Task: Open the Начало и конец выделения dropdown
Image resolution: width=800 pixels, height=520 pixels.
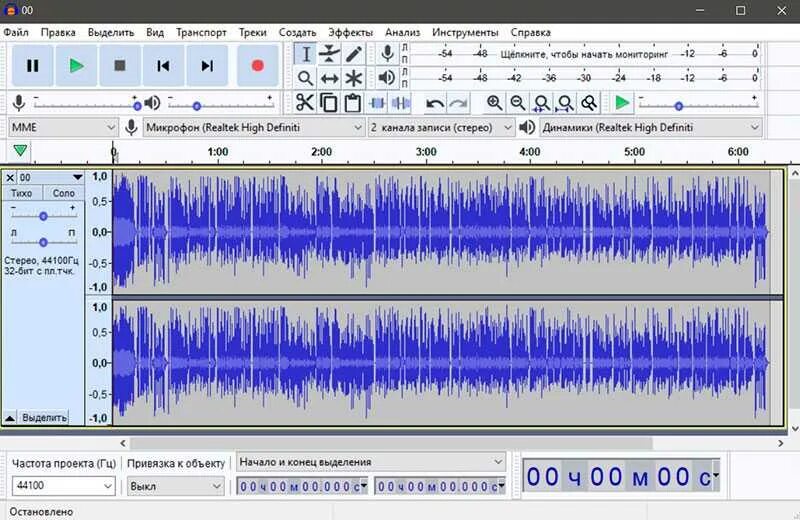Action: 371,462
